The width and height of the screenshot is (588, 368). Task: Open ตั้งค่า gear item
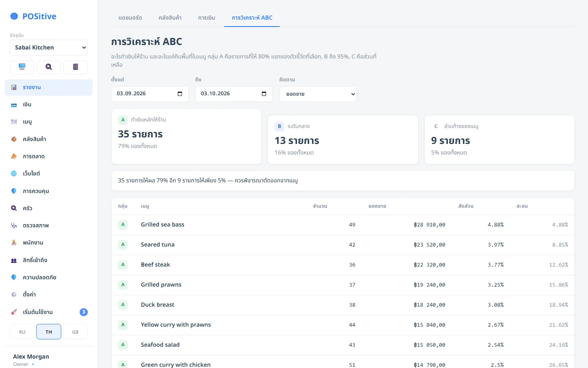49,295
